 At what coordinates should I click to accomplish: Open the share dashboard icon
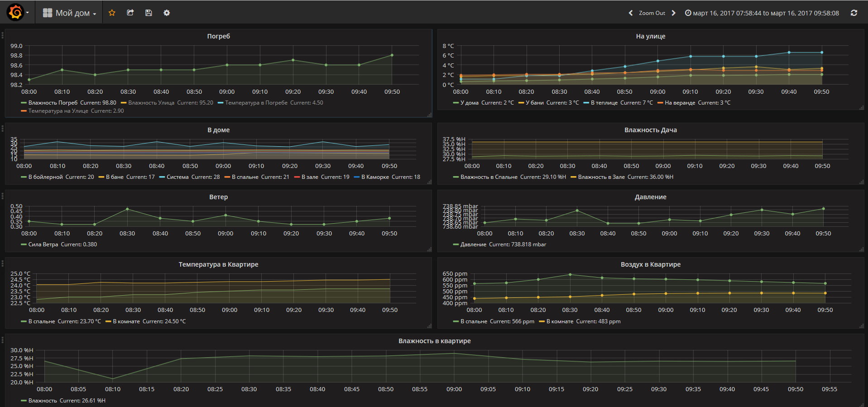pos(130,13)
